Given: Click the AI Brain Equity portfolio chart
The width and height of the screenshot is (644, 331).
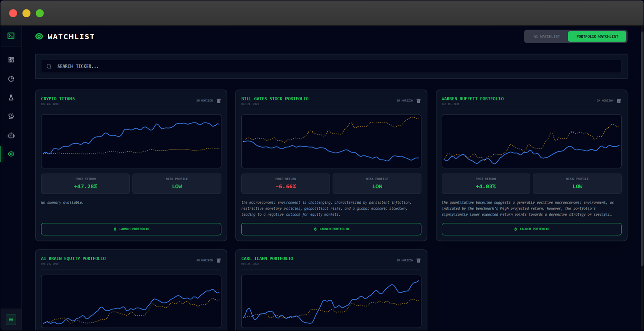Looking at the screenshot, I should coord(131,301).
